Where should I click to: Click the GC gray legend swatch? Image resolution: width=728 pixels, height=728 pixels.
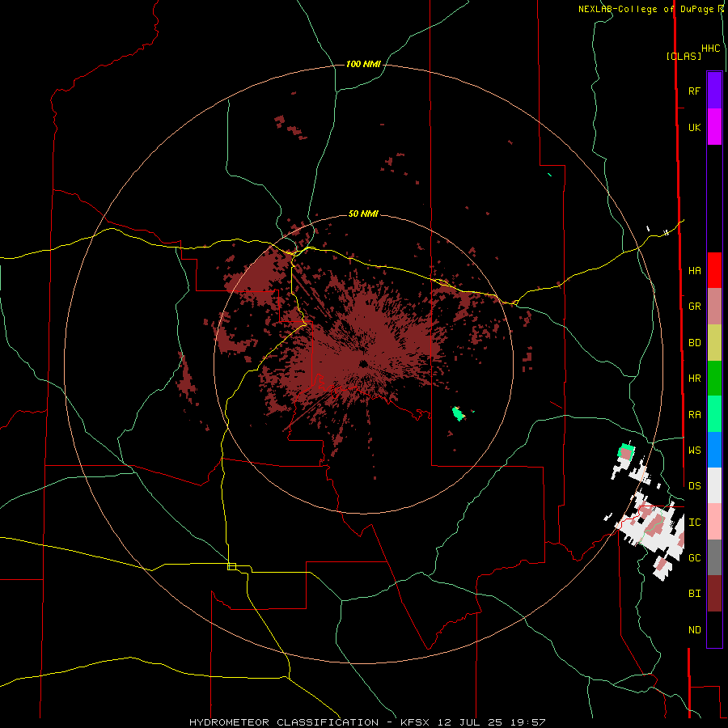click(714, 557)
